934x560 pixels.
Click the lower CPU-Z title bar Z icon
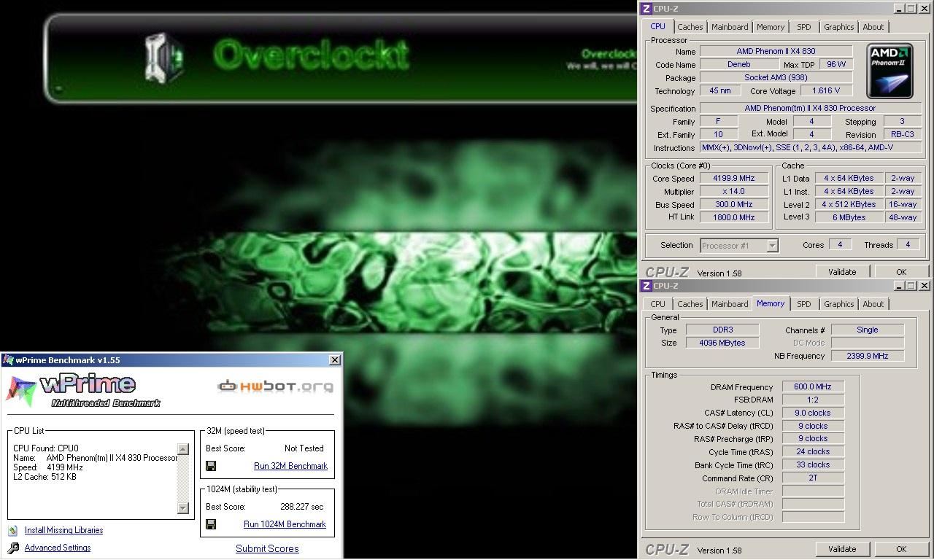[646, 286]
